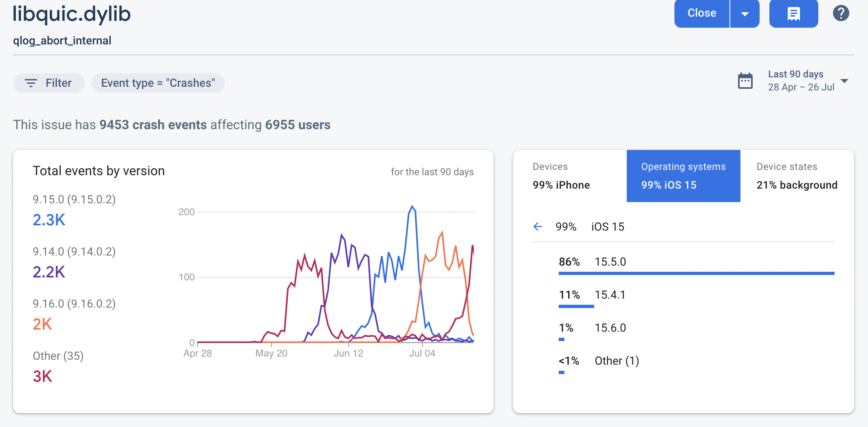Click the Other (35) versions legend
This screenshot has width=868, height=427.
(x=58, y=366)
